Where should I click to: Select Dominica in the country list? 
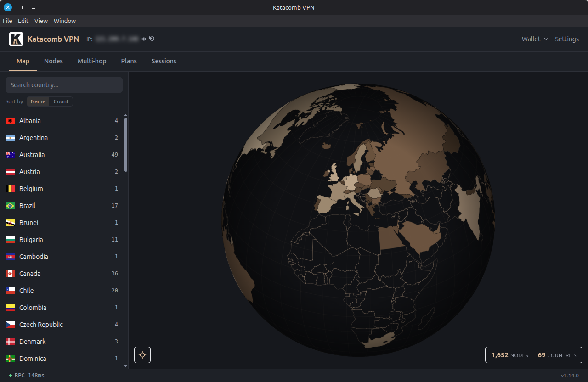[x=62, y=359]
